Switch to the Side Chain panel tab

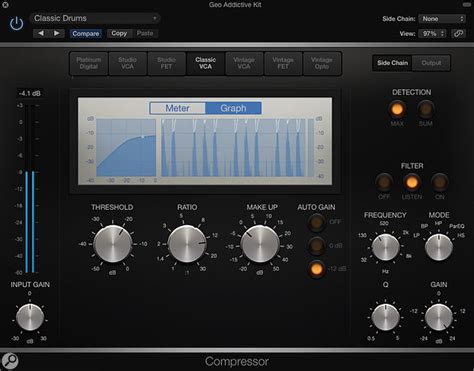[x=392, y=63]
